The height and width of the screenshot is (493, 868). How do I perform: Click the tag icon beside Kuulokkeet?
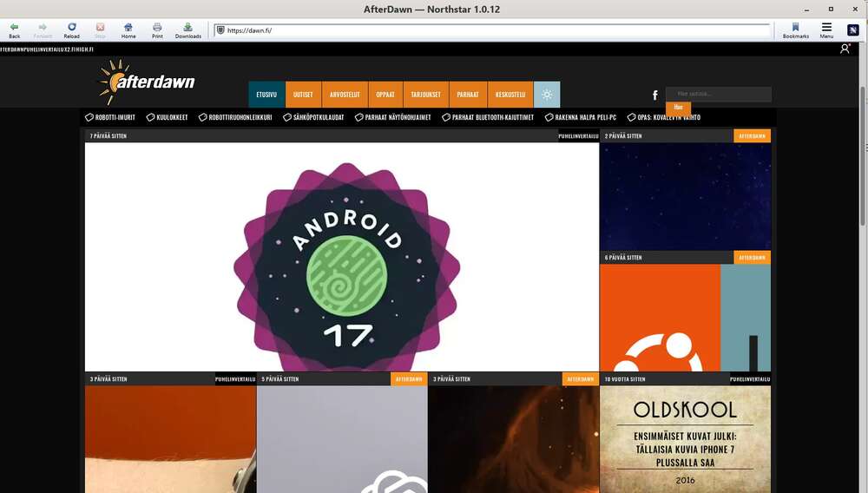coord(150,117)
